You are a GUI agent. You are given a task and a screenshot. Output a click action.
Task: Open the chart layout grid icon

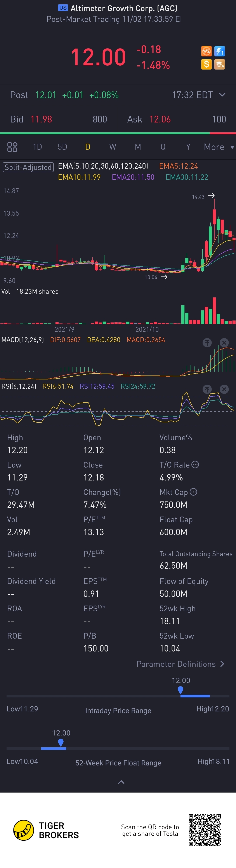(x=12, y=147)
